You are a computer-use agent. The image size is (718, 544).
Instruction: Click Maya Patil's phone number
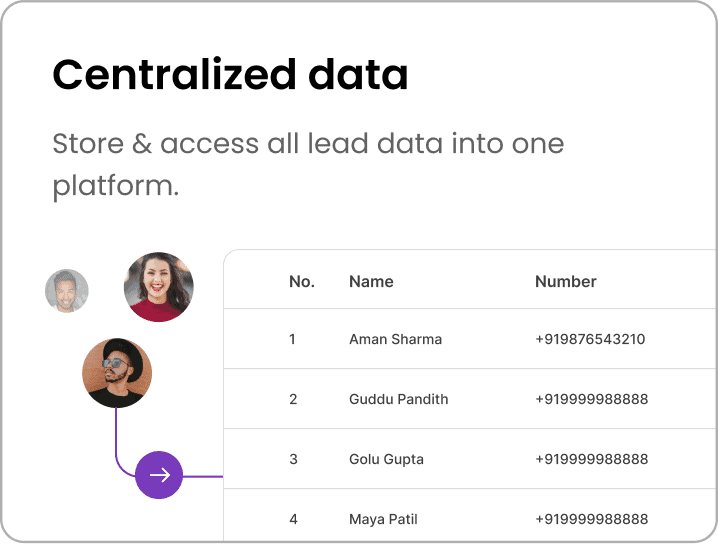592,519
